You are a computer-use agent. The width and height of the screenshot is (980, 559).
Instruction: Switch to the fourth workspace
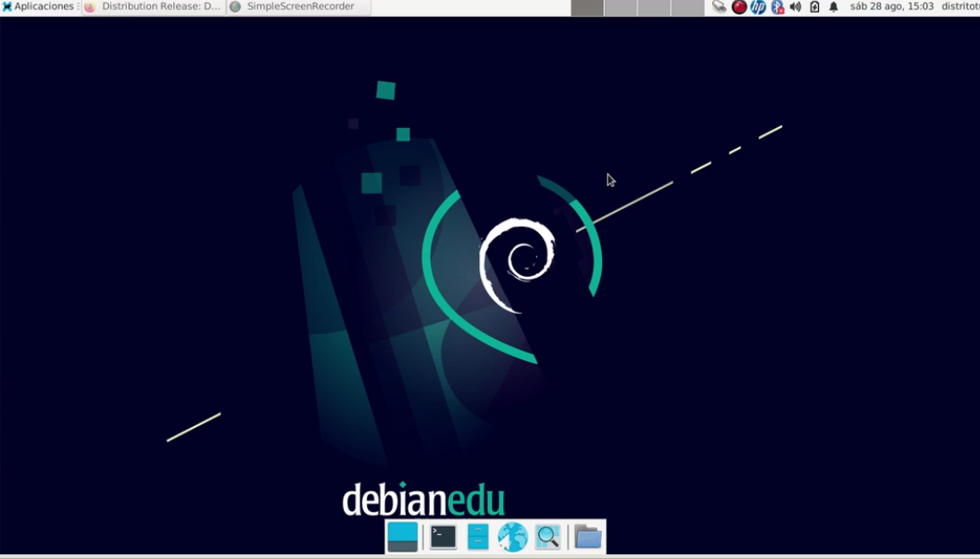[687, 7]
